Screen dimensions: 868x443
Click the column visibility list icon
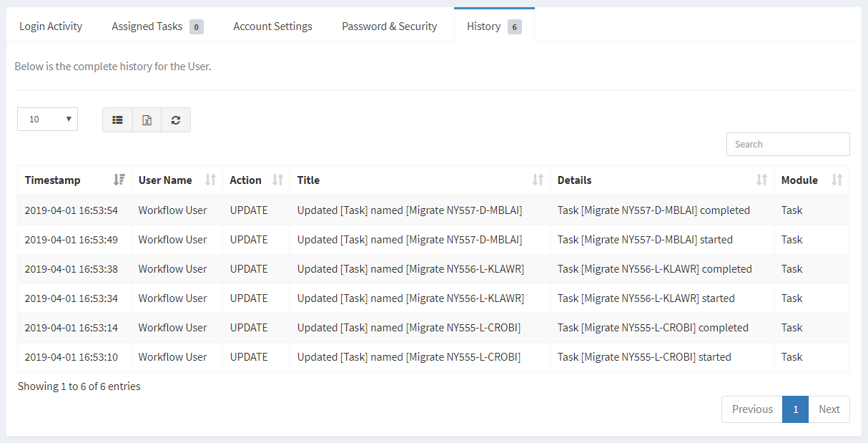coord(118,120)
